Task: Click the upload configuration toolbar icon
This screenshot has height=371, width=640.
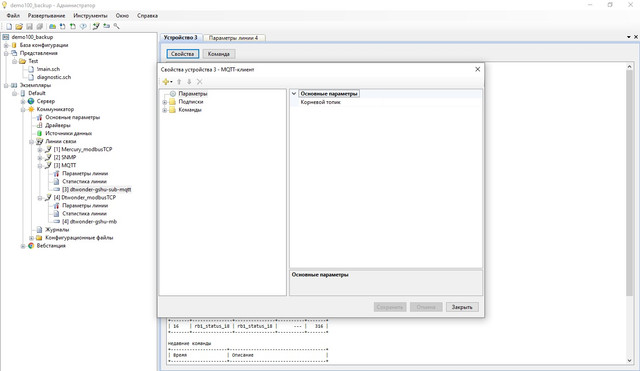Action: [73, 26]
